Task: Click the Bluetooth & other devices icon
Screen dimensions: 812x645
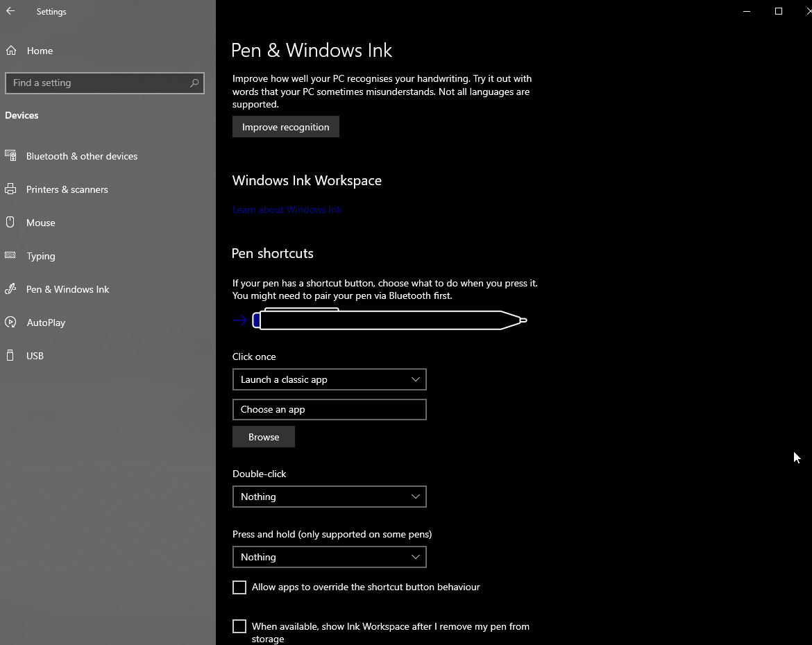Action: tap(10, 156)
